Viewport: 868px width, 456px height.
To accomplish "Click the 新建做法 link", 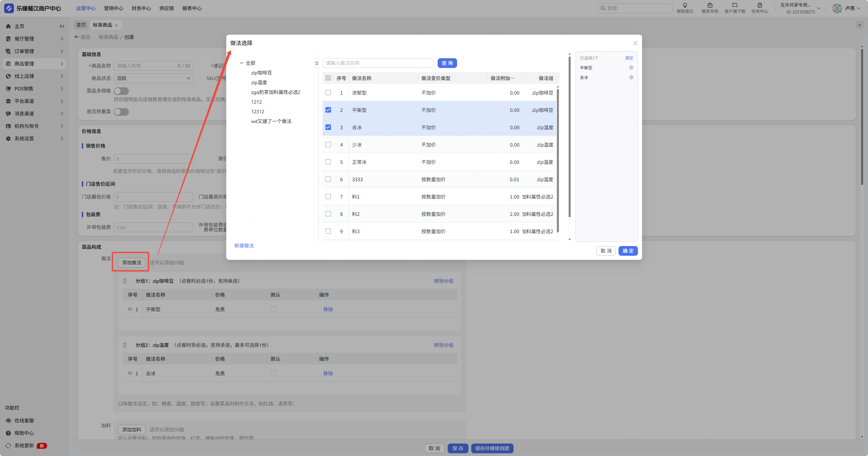I will click(244, 246).
